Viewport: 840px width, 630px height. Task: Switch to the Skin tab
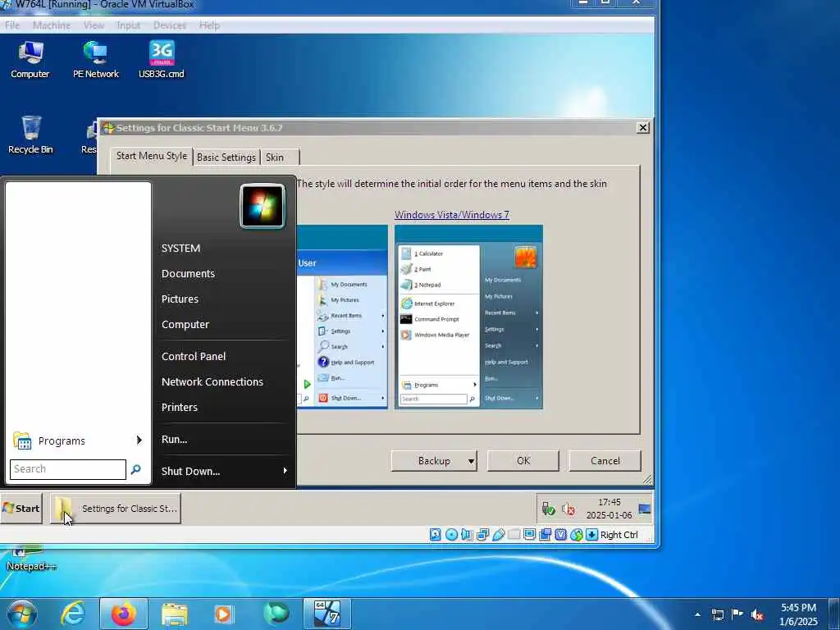275,157
